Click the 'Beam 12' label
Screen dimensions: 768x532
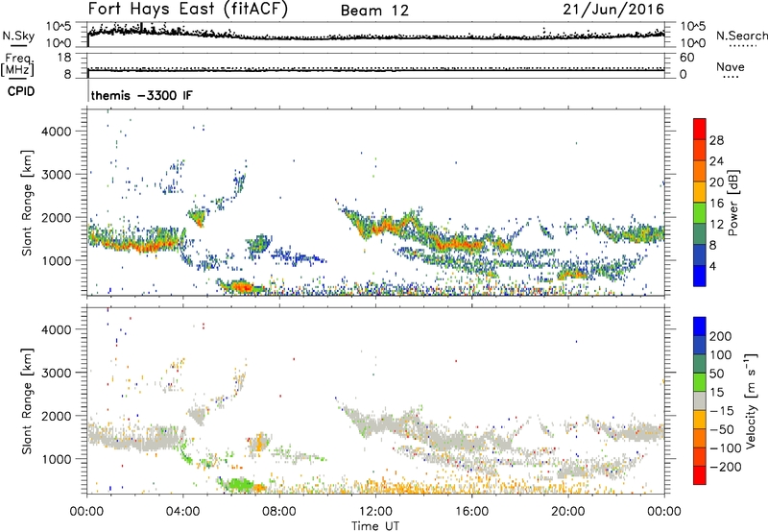(374, 11)
